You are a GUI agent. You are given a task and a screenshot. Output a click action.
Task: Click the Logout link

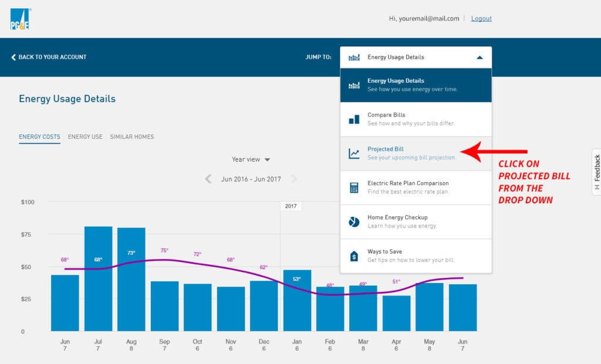(x=481, y=19)
